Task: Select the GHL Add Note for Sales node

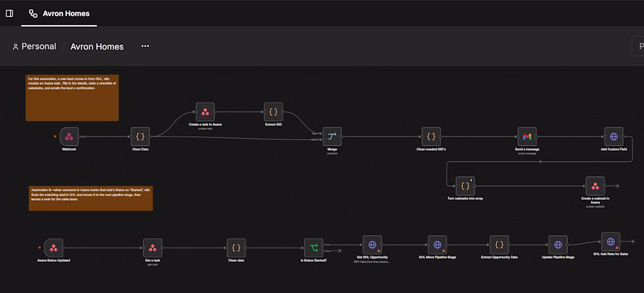Action: (x=610, y=242)
